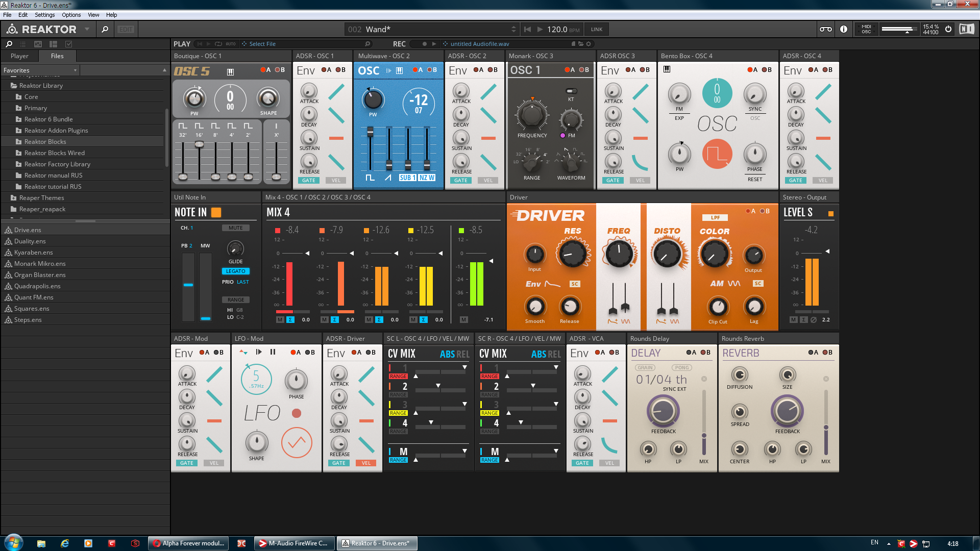The image size is (980, 551).
Task: Open the sidebar list view icon
Action: click(x=22, y=44)
